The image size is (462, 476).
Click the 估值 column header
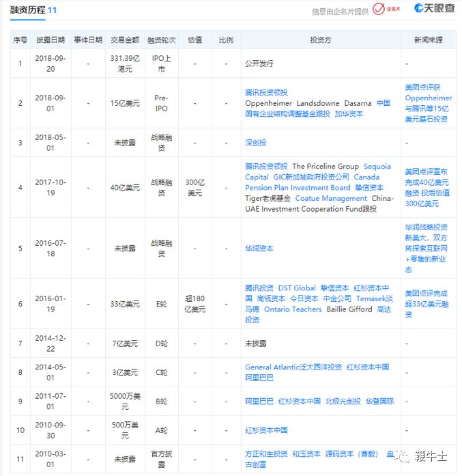coord(194,40)
